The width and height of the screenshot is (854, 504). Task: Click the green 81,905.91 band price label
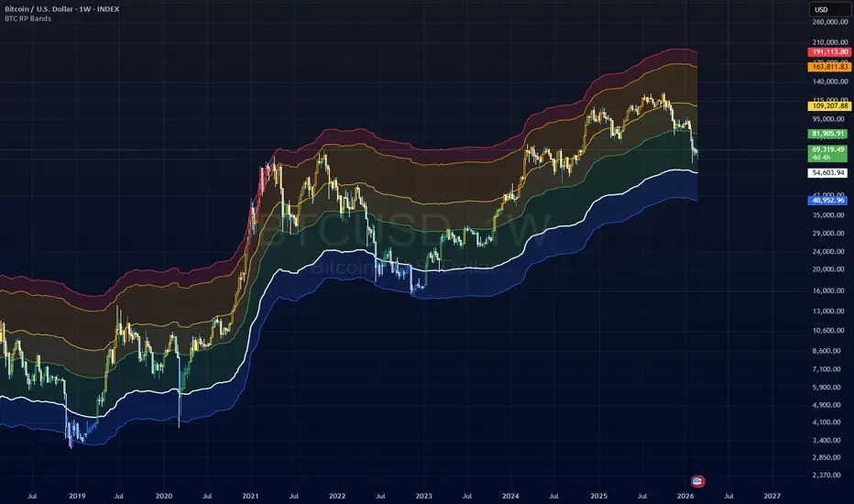pyautogui.click(x=827, y=134)
